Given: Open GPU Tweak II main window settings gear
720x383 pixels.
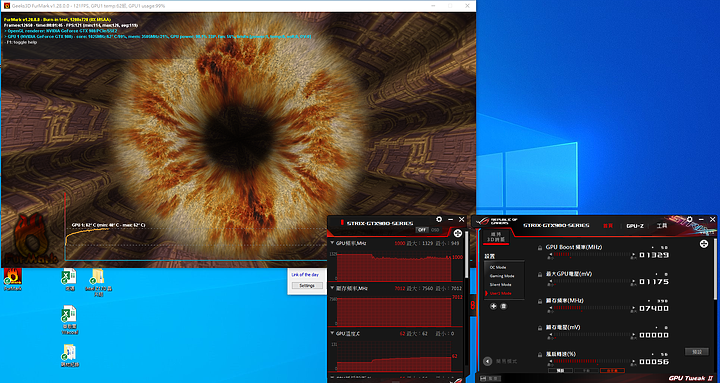Looking at the screenshot, I should tap(689, 220).
